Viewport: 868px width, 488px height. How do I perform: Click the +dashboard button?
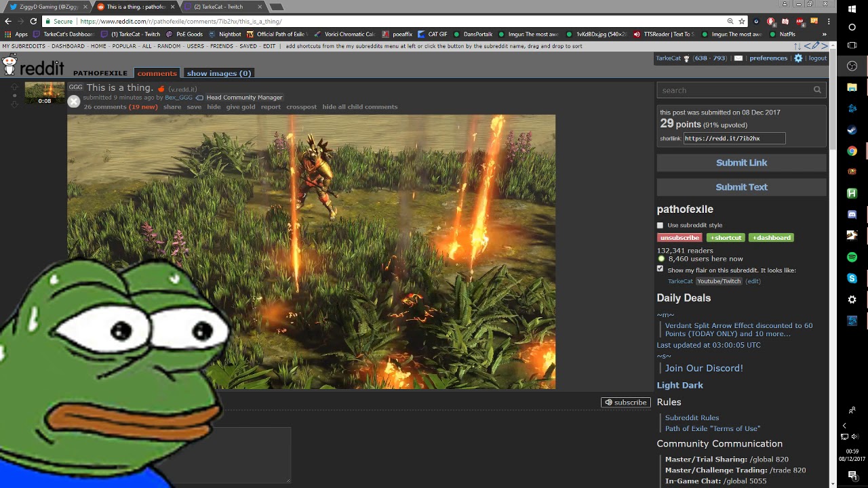click(771, 238)
